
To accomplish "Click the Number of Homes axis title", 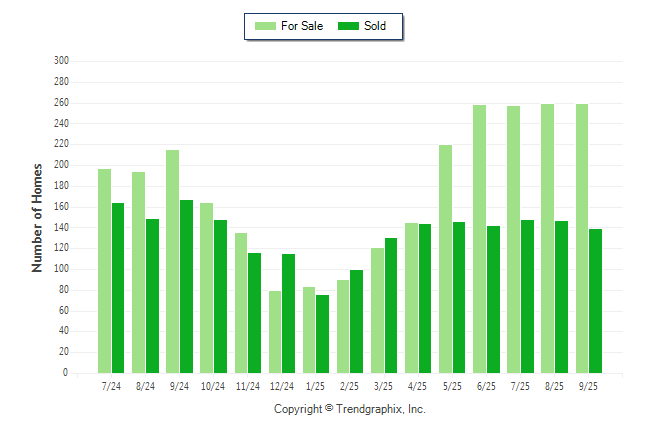I will 38,217.
